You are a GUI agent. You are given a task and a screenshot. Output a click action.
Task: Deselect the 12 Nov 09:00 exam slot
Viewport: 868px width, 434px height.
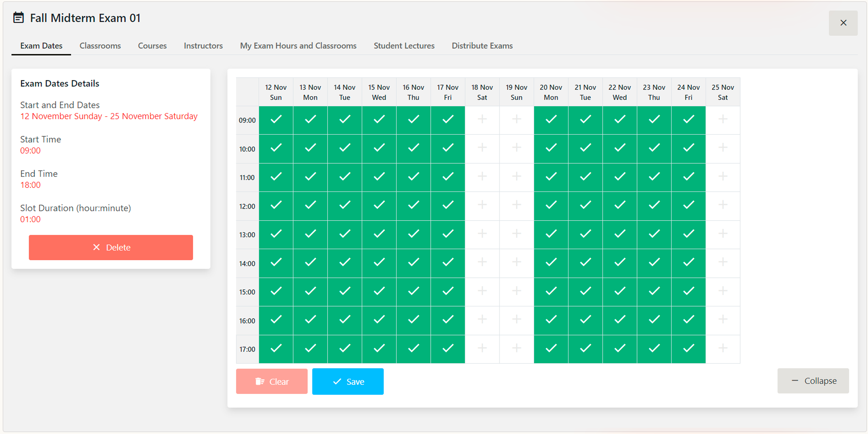[276, 120]
